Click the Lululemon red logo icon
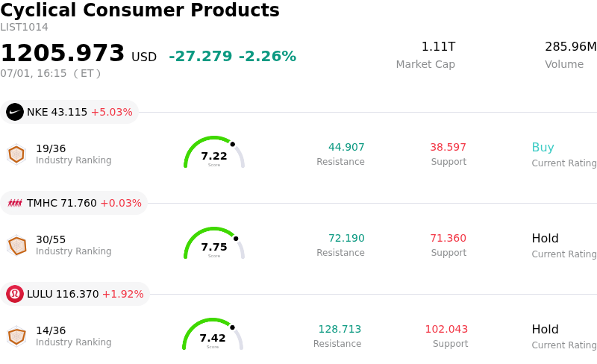The width and height of the screenshot is (597, 364). [x=15, y=294]
